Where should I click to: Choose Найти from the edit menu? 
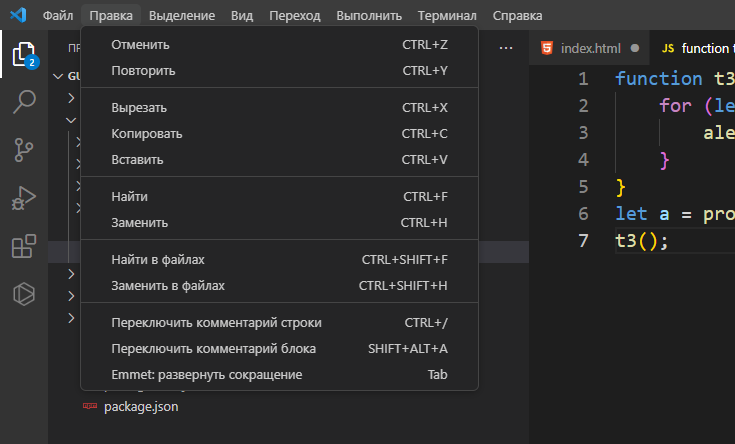click(x=279, y=196)
